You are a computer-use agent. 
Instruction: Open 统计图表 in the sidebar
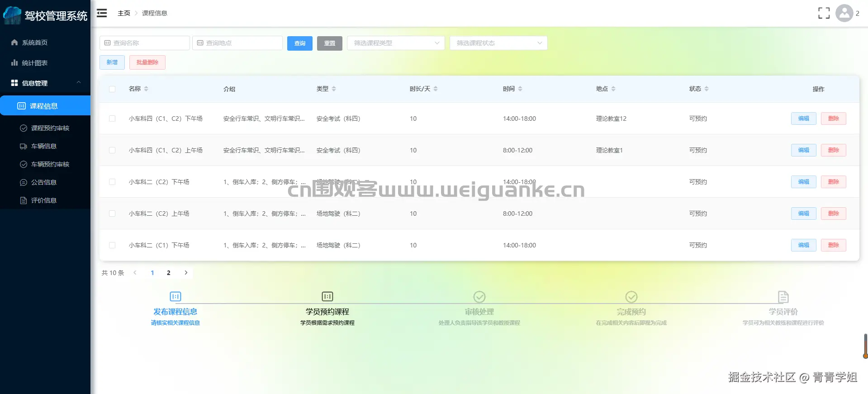(x=45, y=62)
